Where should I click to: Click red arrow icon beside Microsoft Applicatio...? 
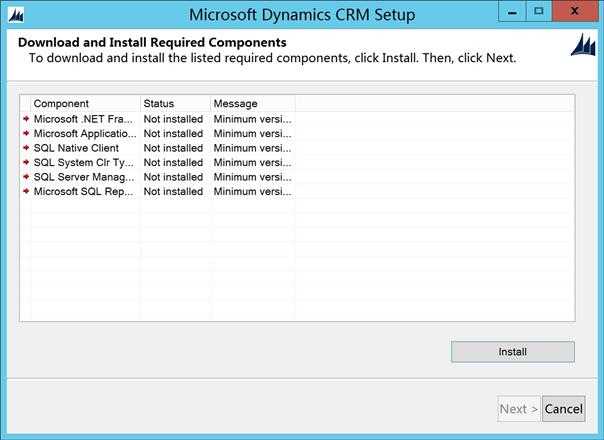click(26, 133)
